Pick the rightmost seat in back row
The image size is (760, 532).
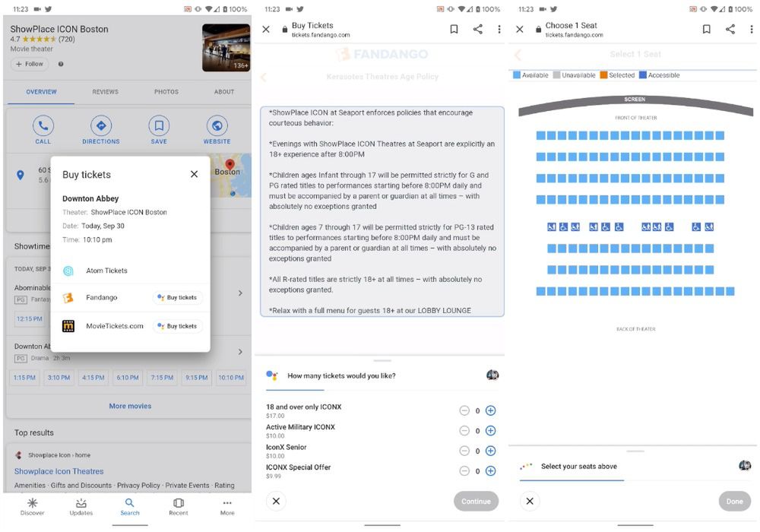(x=730, y=291)
